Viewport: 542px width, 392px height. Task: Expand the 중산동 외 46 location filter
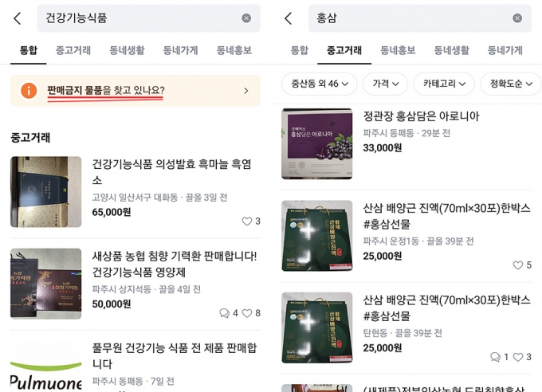click(x=319, y=84)
